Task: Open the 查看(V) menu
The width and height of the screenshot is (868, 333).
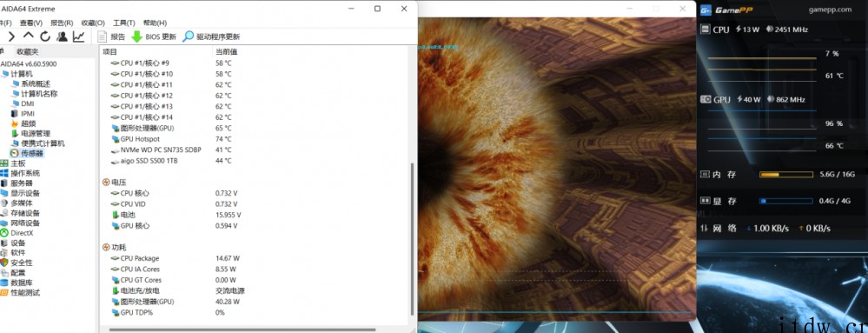Action: click(x=31, y=23)
